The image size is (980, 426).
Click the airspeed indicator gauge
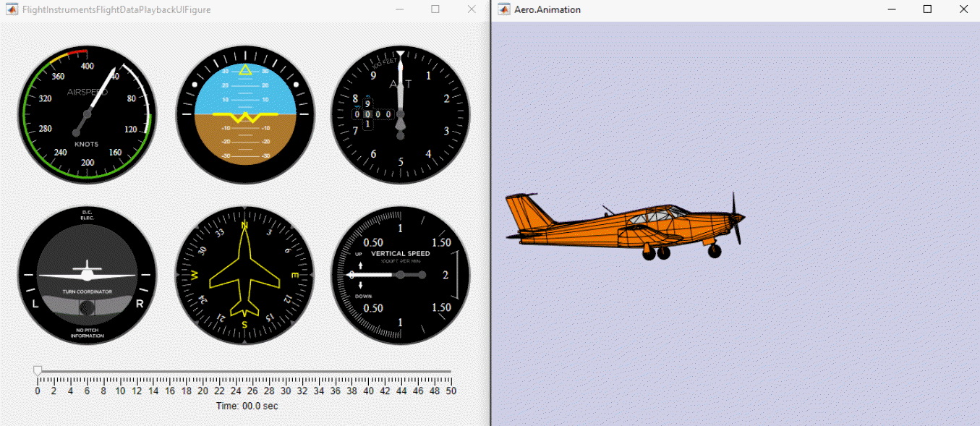click(x=87, y=114)
